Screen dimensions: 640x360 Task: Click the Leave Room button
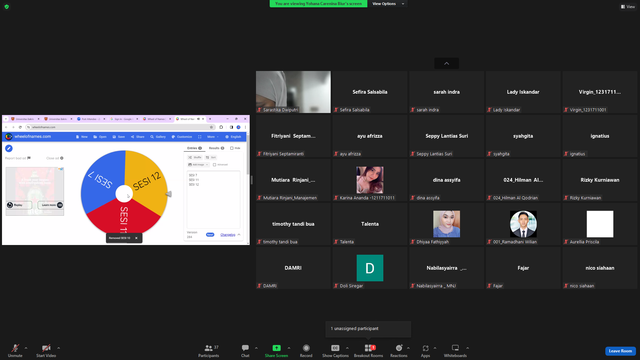point(620,351)
